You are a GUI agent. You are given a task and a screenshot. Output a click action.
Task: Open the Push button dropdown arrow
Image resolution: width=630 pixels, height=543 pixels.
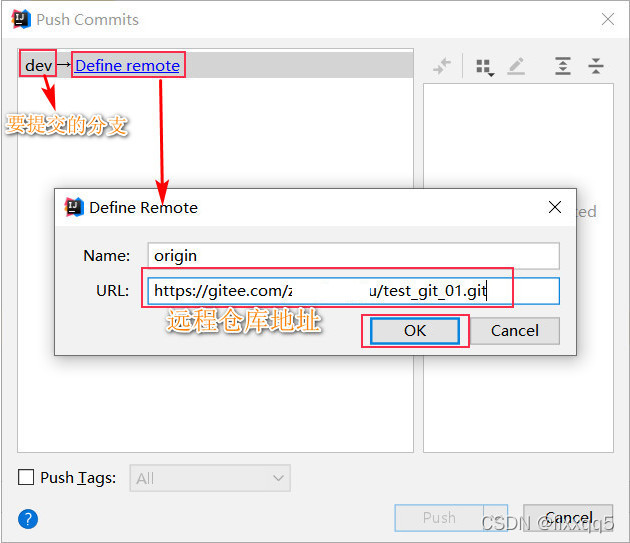(x=496, y=518)
